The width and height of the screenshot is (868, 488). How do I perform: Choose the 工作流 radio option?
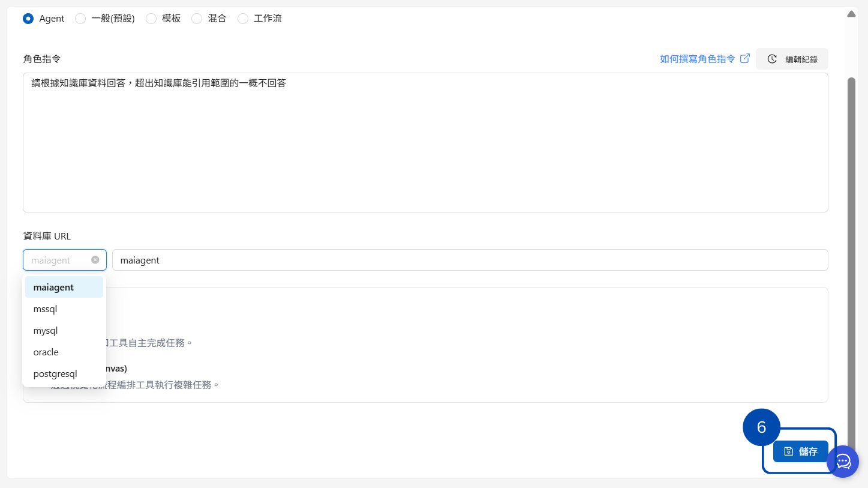[243, 19]
